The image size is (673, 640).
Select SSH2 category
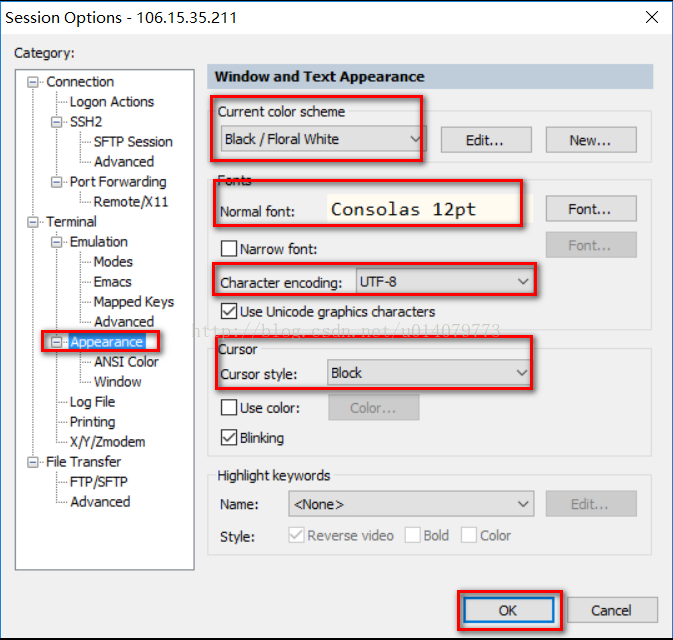pyautogui.click(x=86, y=122)
